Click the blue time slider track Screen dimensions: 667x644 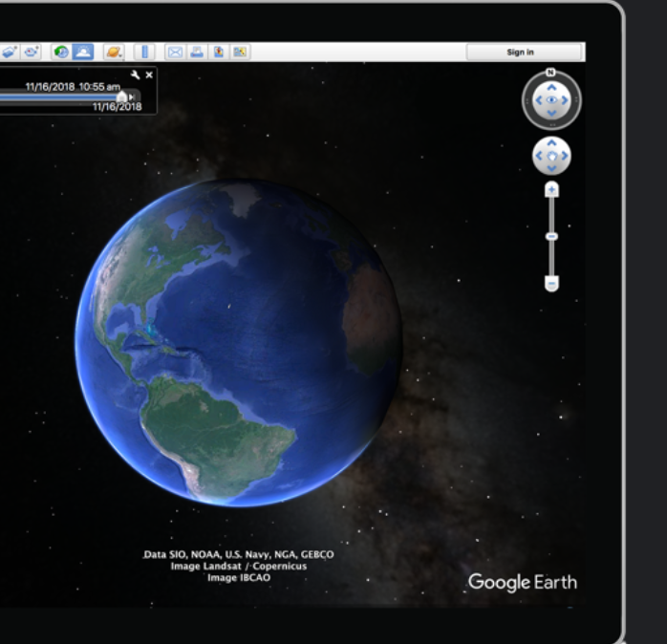click(58, 97)
